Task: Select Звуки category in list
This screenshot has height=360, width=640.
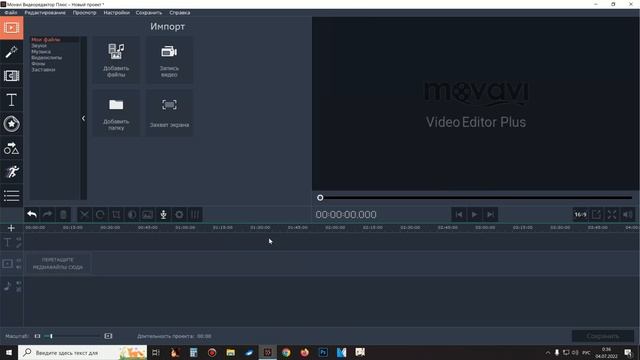Action: coord(39,46)
